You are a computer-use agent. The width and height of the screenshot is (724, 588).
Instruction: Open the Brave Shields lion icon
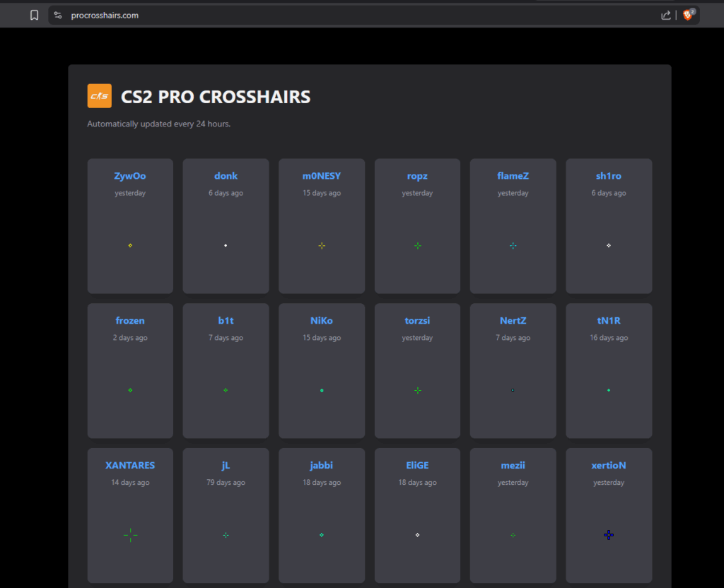coord(687,15)
